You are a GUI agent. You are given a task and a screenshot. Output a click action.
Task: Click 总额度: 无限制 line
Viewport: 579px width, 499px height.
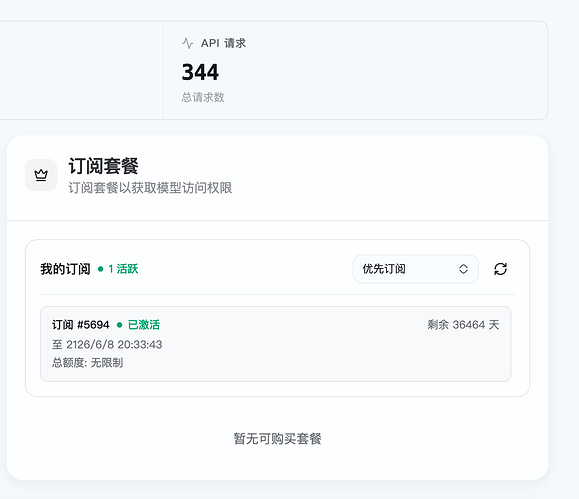pyautogui.click(x=88, y=363)
